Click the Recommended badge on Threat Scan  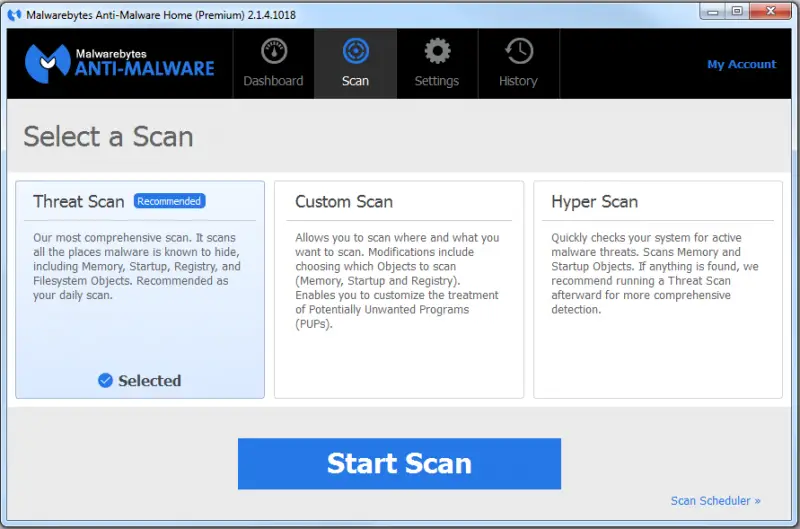point(169,201)
